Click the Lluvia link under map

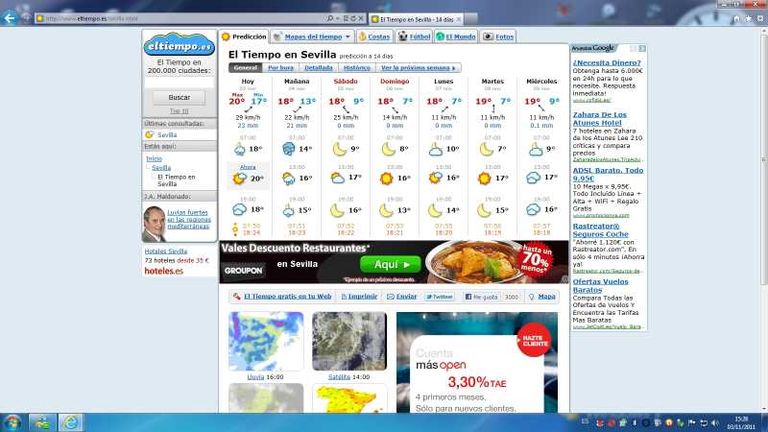click(255, 377)
